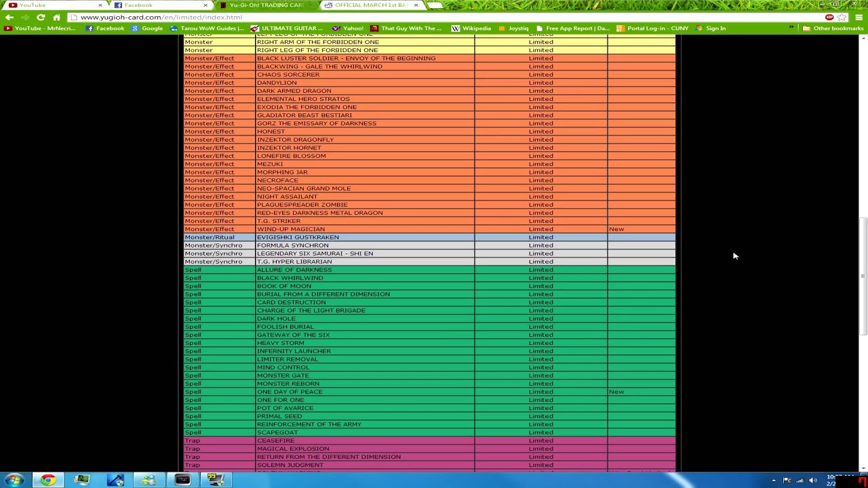Image resolution: width=868 pixels, height=488 pixels.
Task: Open the Chrome menu icon
Action: click(859, 17)
